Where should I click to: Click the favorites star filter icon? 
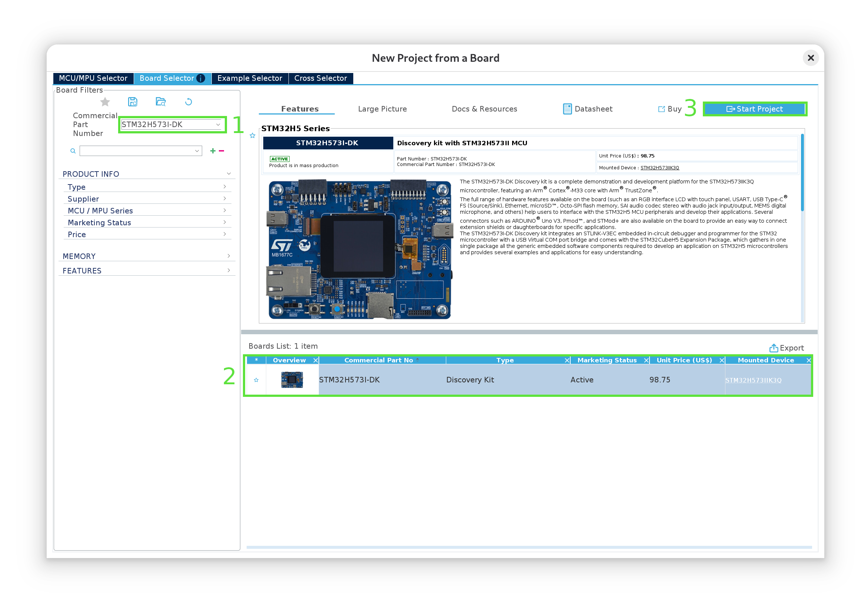[x=105, y=102]
